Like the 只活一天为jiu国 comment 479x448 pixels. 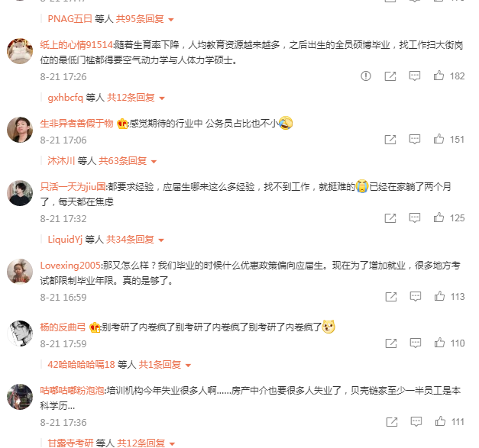pyautogui.click(x=439, y=218)
